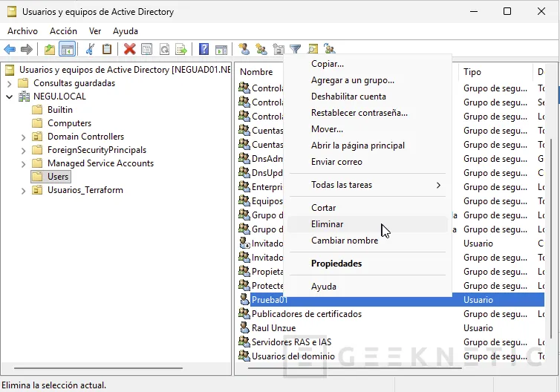Toggle the action pane toolbar icon
The height and width of the screenshot is (392, 560).
coord(221,49)
